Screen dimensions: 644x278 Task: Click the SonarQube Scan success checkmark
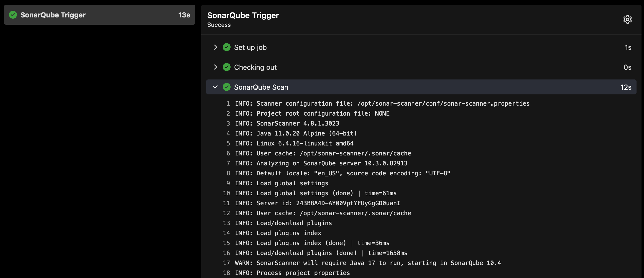(x=227, y=87)
